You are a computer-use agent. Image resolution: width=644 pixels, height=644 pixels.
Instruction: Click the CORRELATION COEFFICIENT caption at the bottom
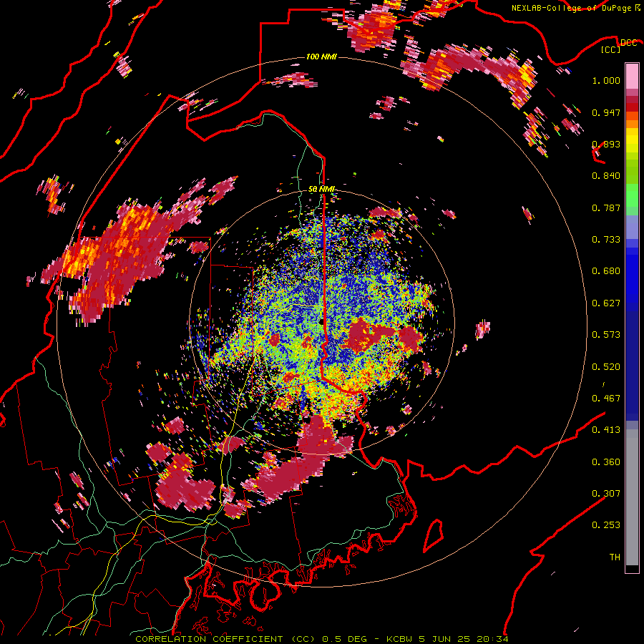tap(321, 639)
